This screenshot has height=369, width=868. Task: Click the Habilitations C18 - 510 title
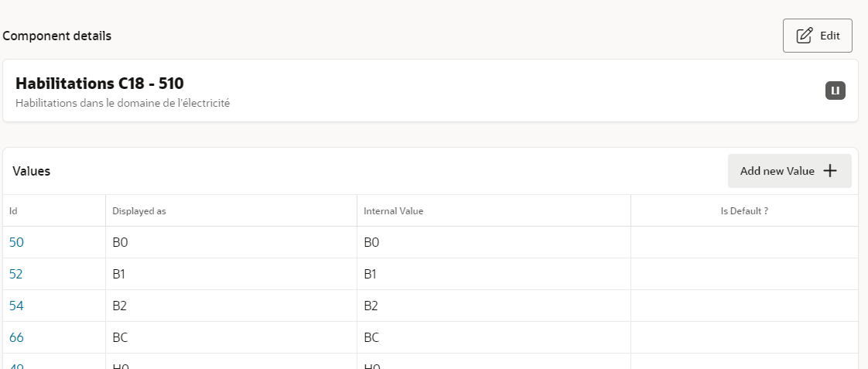100,84
